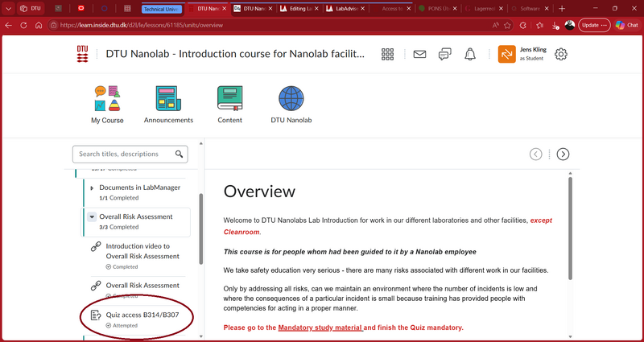Close the LabAdvise tab
Viewport: 644px width, 342px height.
coord(363,9)
